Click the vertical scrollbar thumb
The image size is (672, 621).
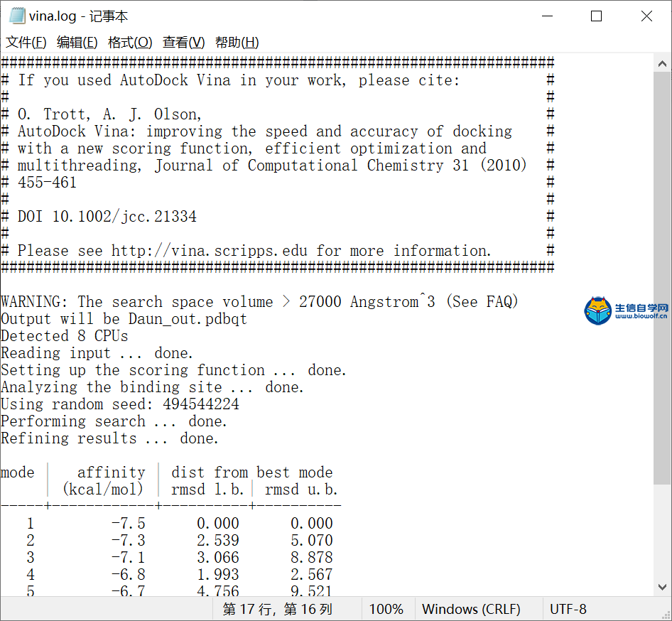[x=662, y=278]
